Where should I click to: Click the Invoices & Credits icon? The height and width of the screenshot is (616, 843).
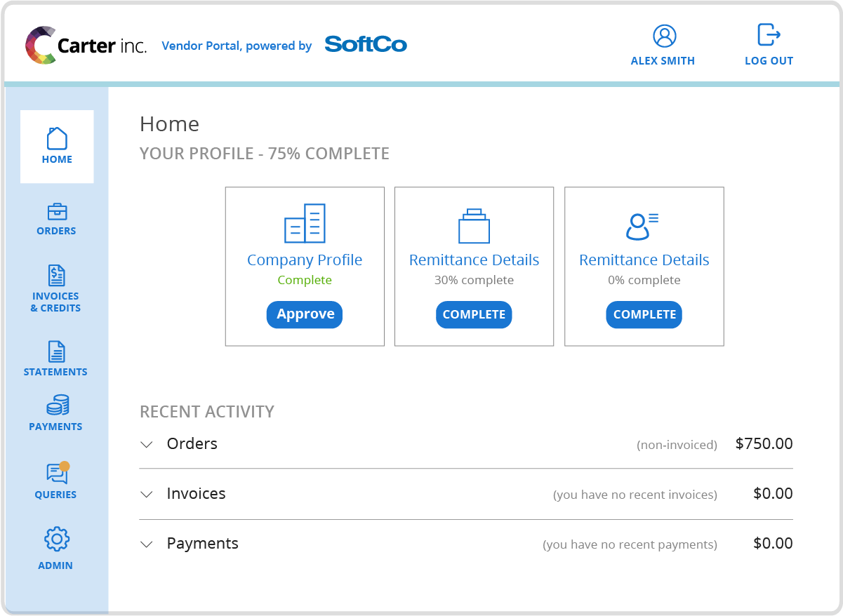point(56,275)
